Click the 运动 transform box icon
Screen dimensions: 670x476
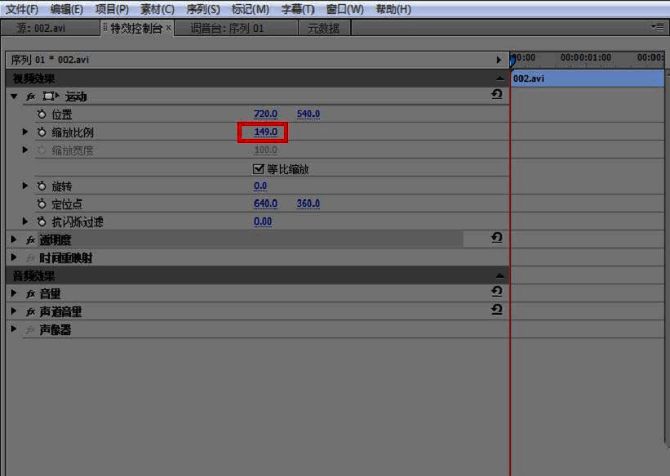[x=51, y=97]
